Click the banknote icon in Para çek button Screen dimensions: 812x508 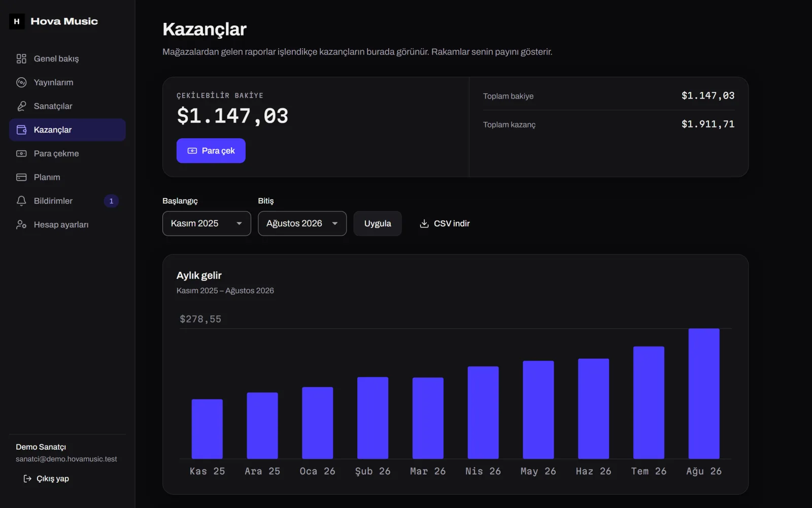192,151
